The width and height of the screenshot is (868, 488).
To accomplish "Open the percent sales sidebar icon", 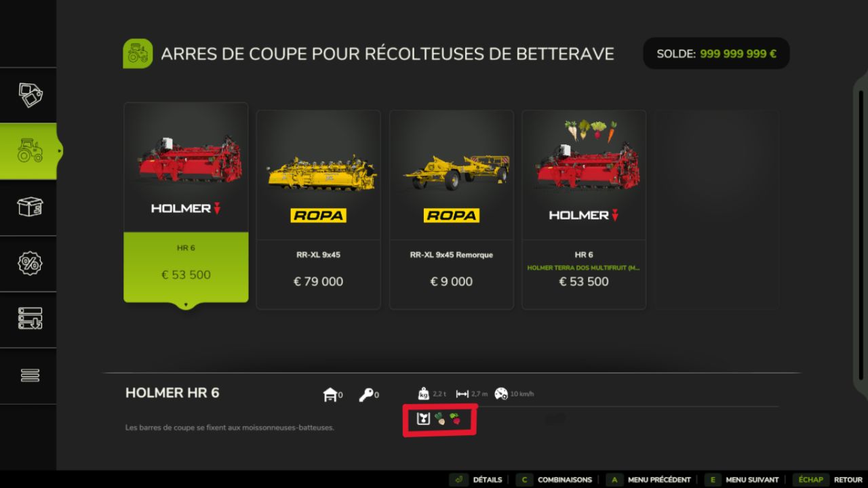I will coord(30,263).
